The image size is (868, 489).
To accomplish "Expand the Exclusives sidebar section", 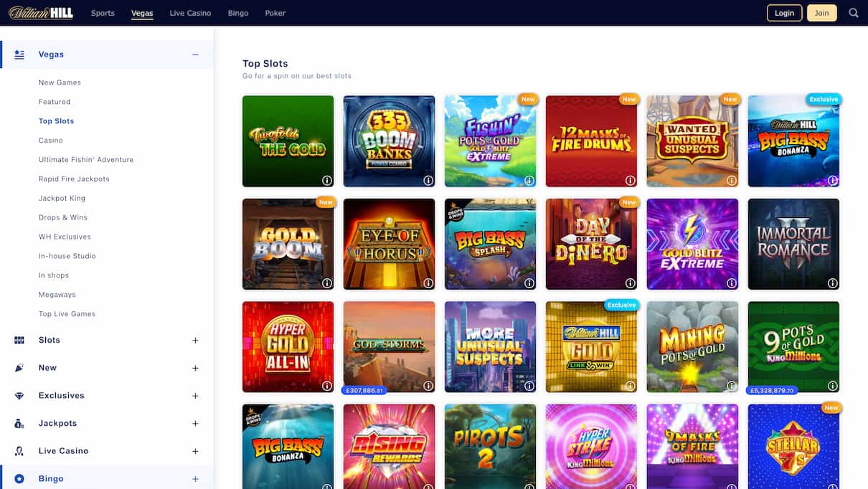I will 195,396.
